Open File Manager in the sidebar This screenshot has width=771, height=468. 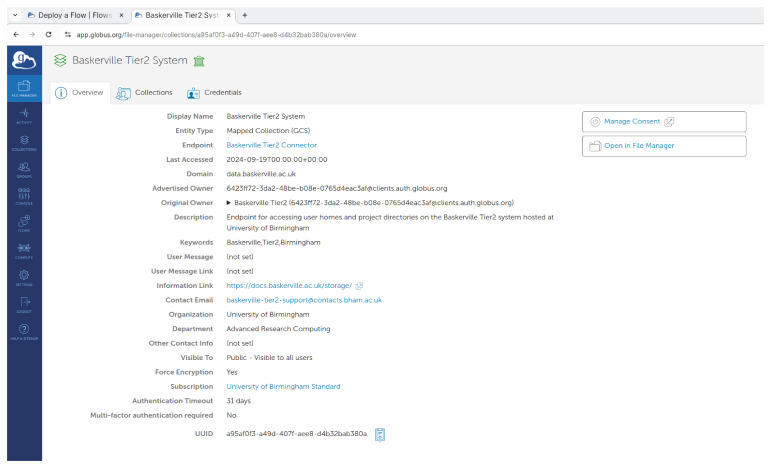[x=24, y=88]
